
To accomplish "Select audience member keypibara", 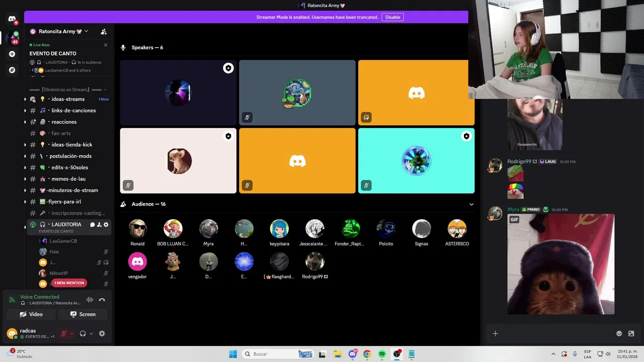I will click(x=279, y=233).
